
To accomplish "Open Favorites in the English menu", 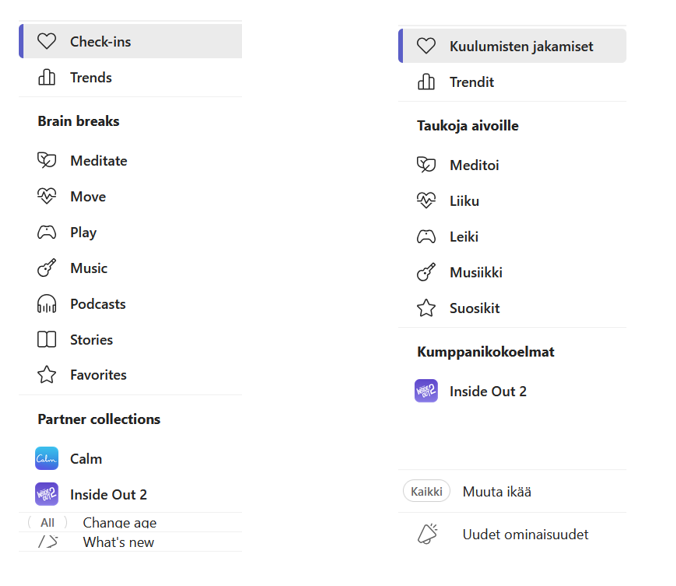I will (98, 375).
